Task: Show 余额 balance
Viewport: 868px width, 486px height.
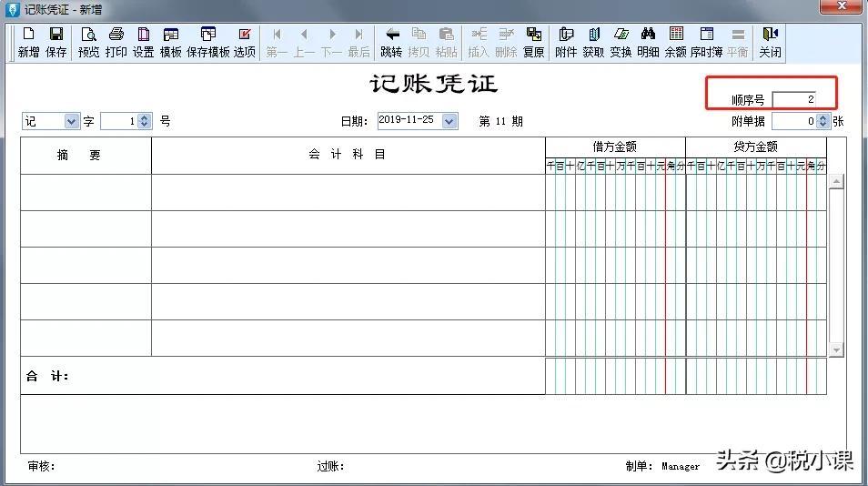Action: coord(675,42)
